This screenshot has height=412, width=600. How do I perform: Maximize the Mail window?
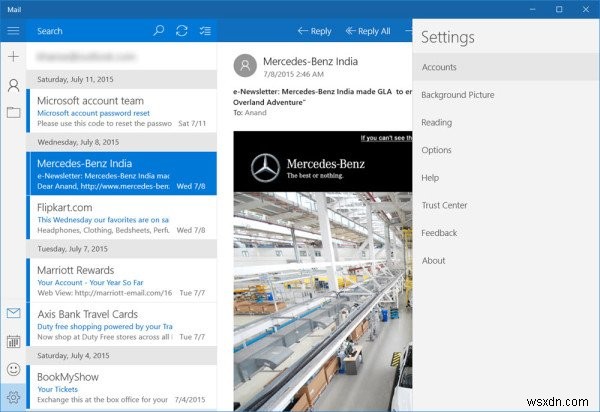pyautogui.click(x=559, y=9)
